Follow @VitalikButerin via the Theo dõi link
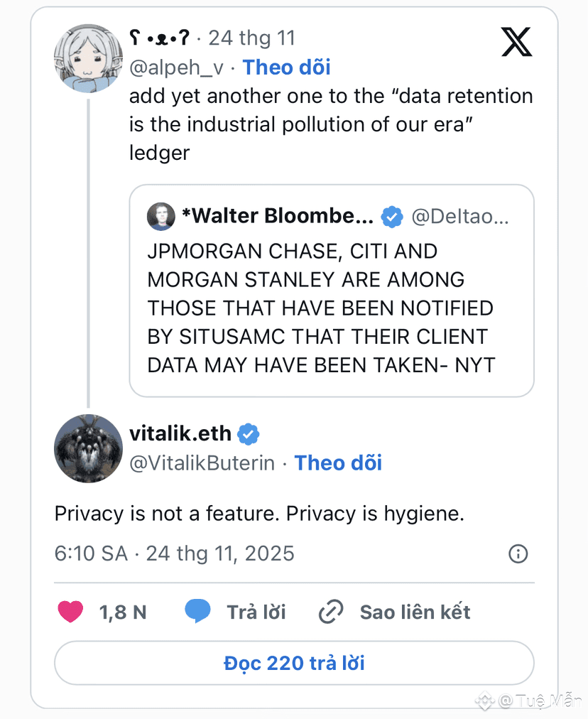This screenshot has height=719, width=588. click(x=338, y=463)
